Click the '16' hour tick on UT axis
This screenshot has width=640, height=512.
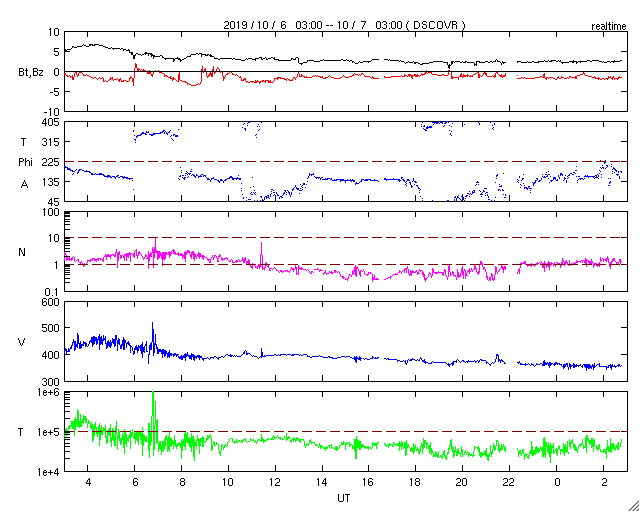[x=369, y=482]
